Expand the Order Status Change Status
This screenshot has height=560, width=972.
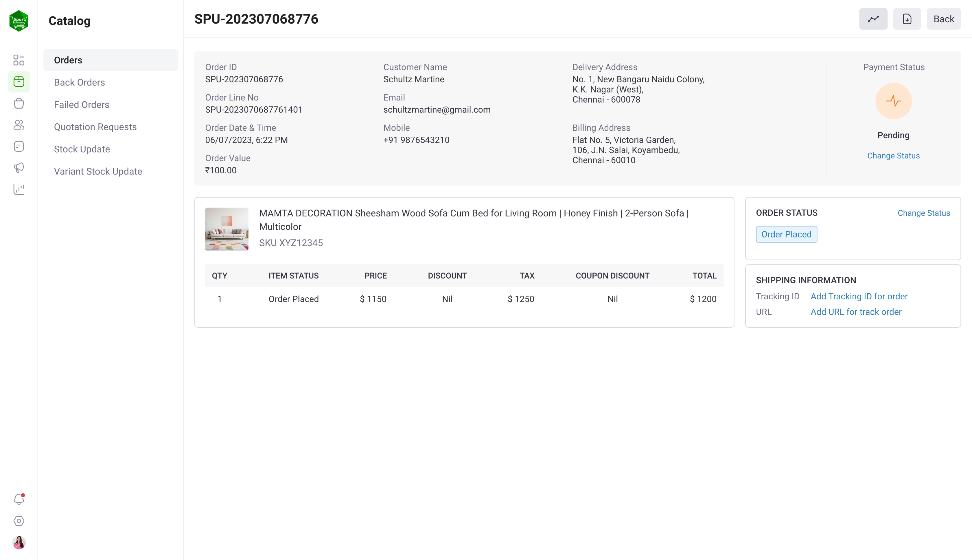click(924, 213)
